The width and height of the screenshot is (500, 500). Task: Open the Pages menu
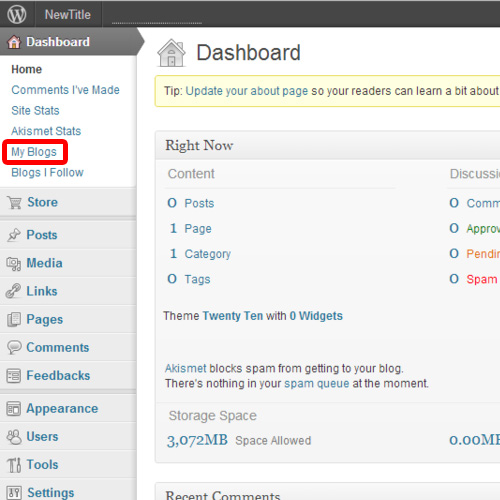coord(68,319)
